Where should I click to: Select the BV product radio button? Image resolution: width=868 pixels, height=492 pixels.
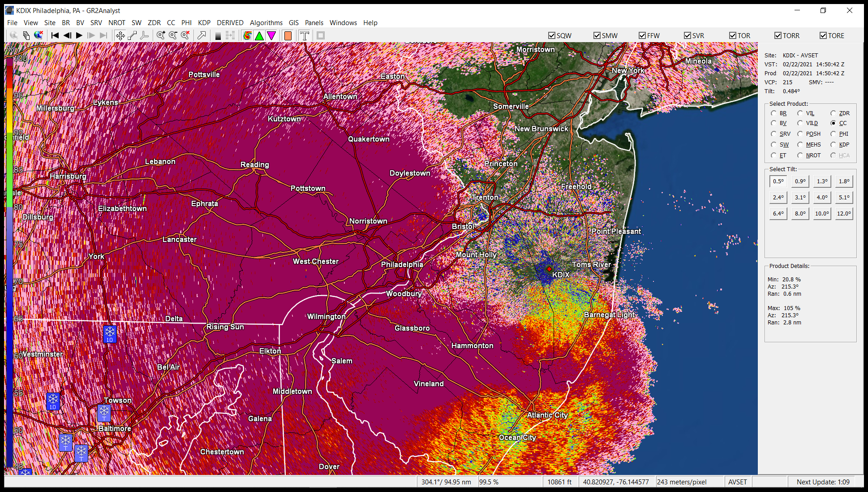773,123
